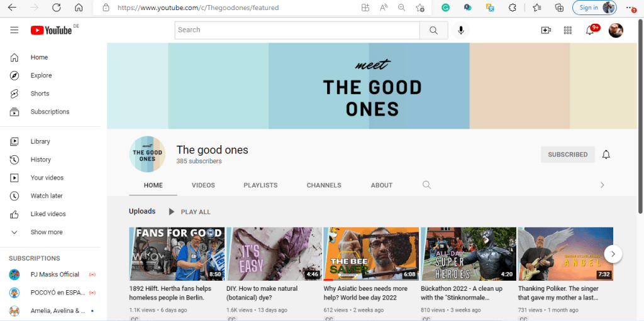This screenshot has width=644, height=321.
Task: Expand channel tabs with right chevron
Action: coord(602,185)
